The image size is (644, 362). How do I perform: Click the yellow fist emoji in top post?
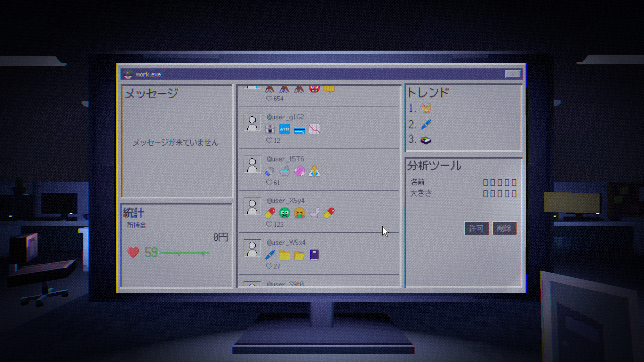click(x=329, y=89)
